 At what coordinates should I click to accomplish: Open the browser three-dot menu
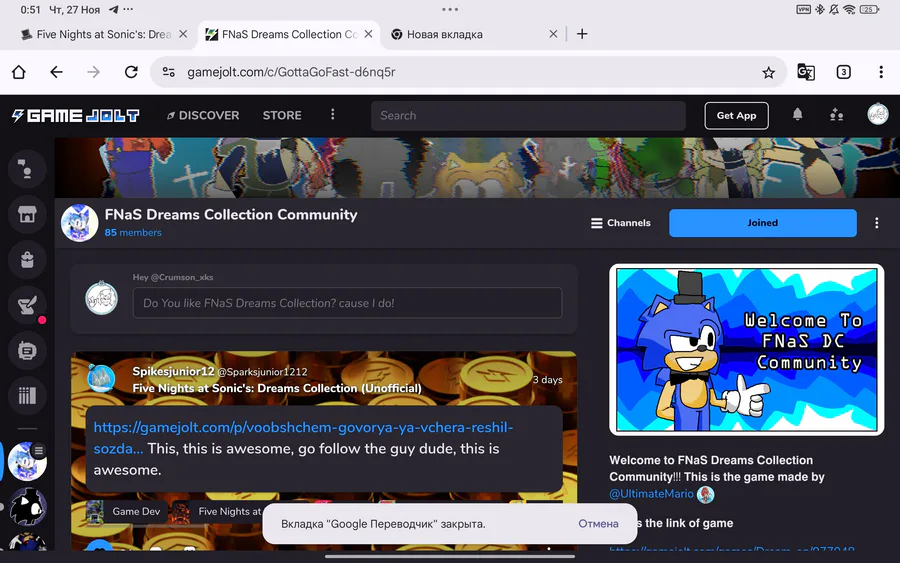coord(880,72)
